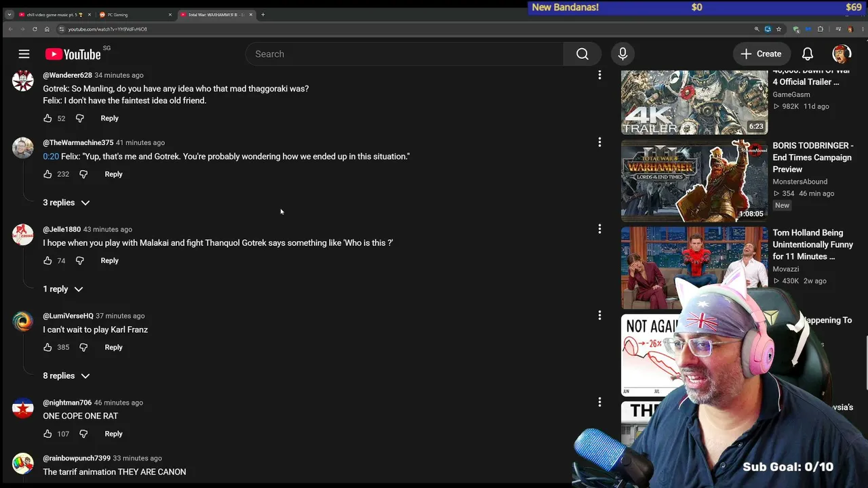
Task: Open @nightman706's channel name link
Action: coord(67,403)
